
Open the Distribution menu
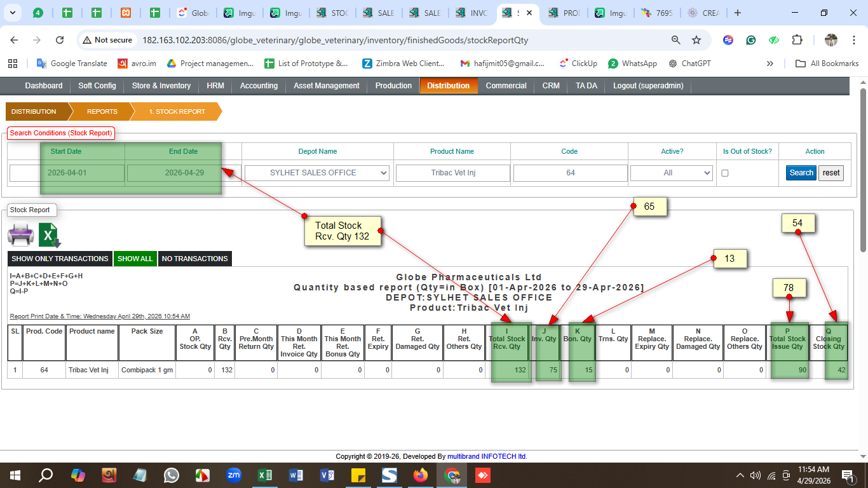pos(449,86)
